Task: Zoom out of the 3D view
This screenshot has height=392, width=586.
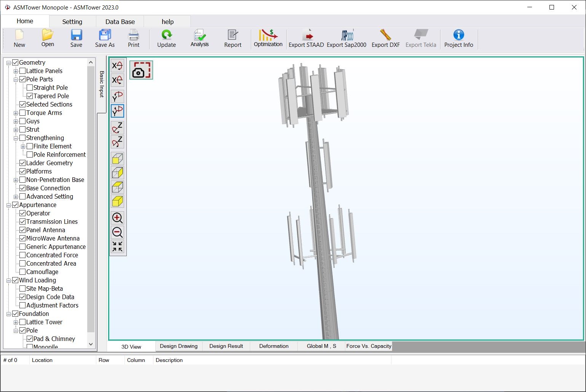Action: 117,232
